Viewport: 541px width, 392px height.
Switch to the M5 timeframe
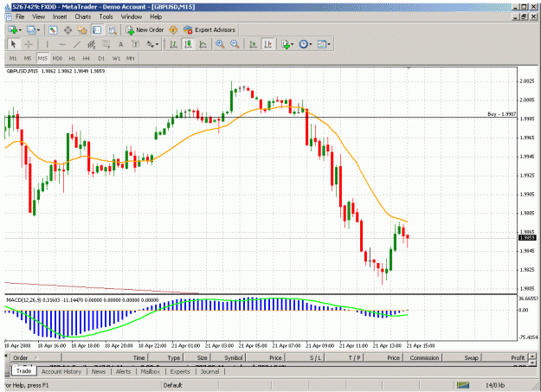click(x=28, y=58)
